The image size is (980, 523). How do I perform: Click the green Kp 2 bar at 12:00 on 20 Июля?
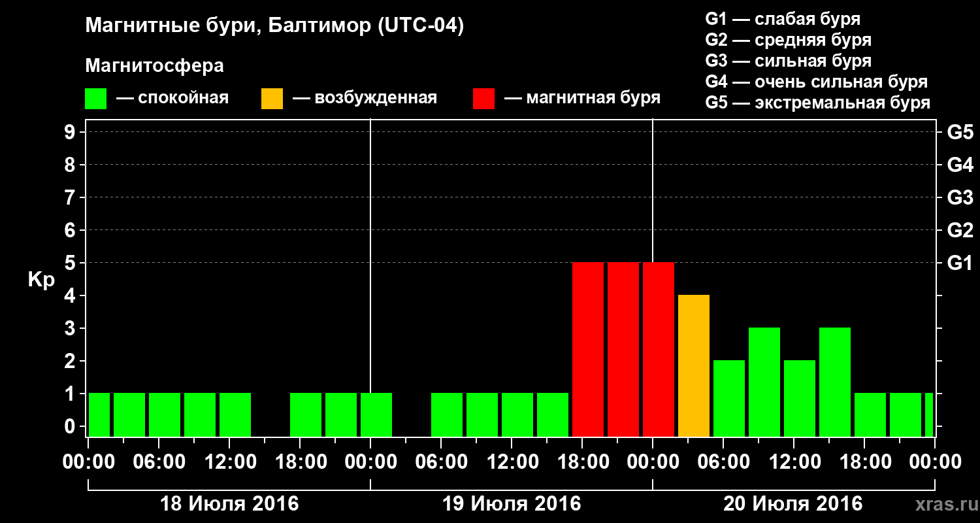click(800, 399)
